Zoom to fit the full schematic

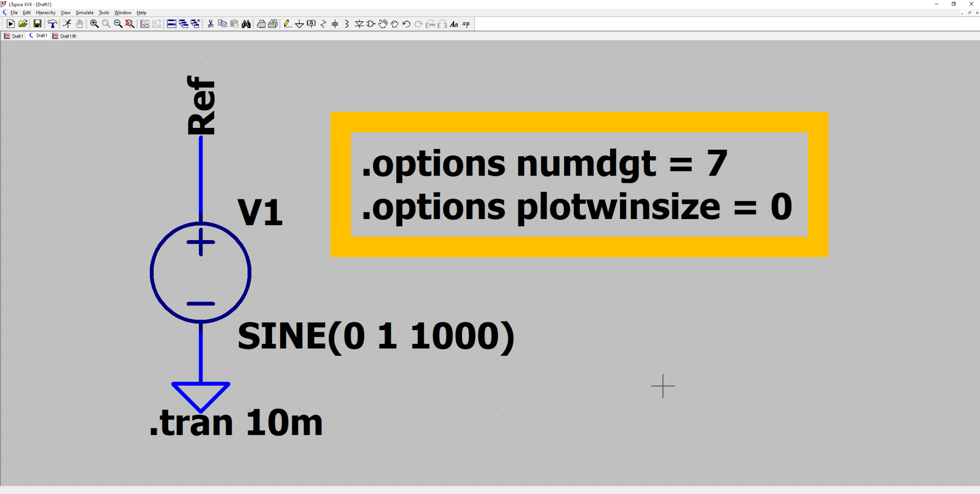[129, 24]
